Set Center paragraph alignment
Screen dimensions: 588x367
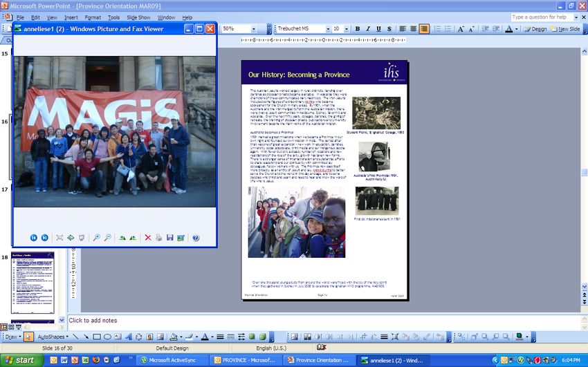point(413,29)
